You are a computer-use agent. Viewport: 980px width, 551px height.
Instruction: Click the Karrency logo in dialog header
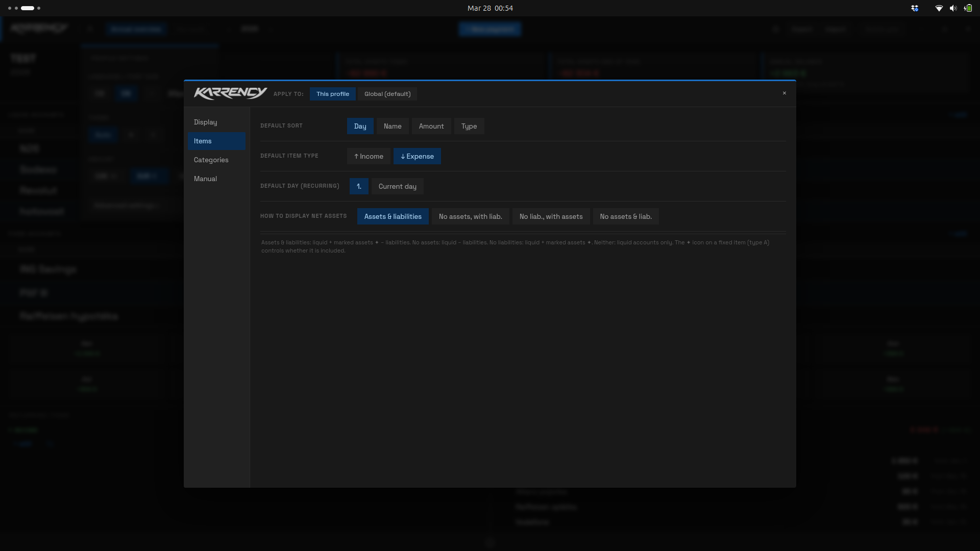(230, 93)
